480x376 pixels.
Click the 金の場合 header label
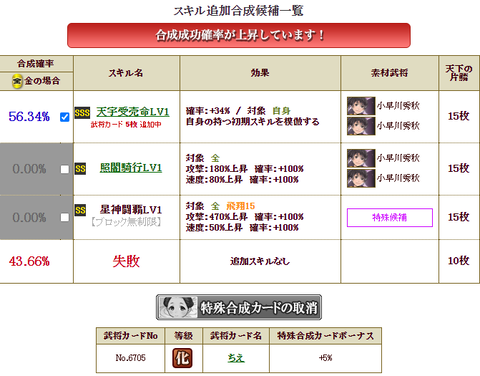[x=42, y=81]
